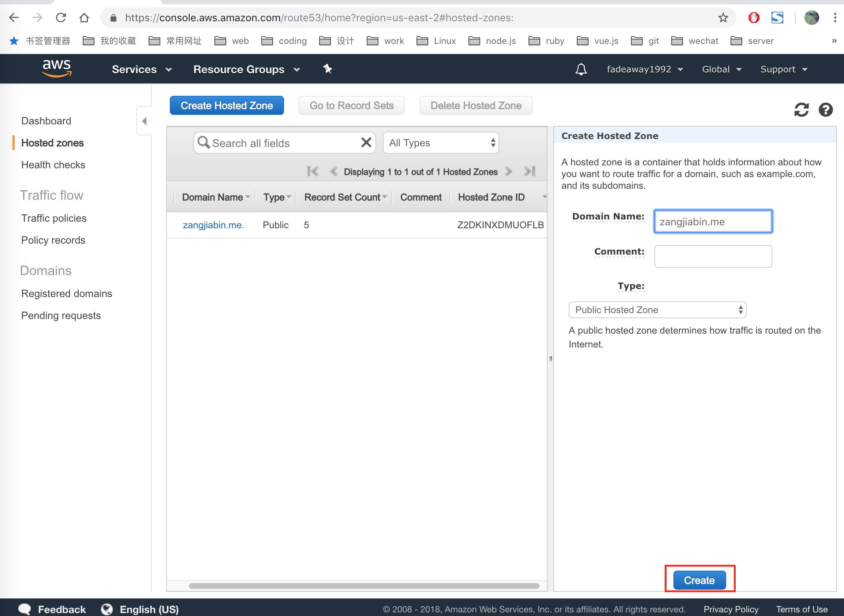Expand the Services menu
This screenshot has height=616, width=844.
pos(141,70)
